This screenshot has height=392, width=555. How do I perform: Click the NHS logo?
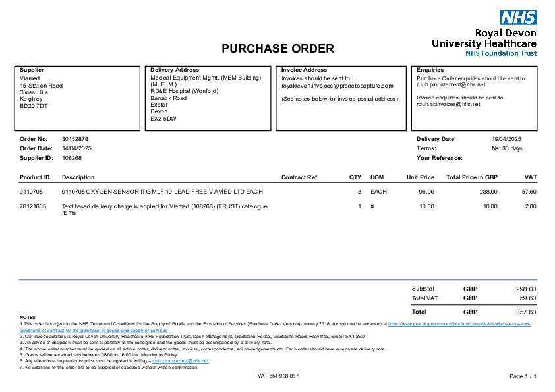[518, 18]
